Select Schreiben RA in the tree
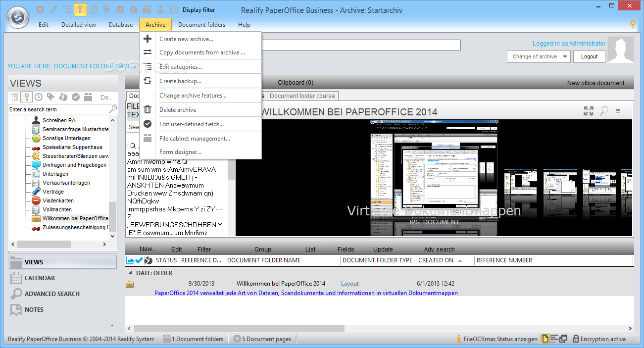The image size is (644, 348). (x=58, y=120)
